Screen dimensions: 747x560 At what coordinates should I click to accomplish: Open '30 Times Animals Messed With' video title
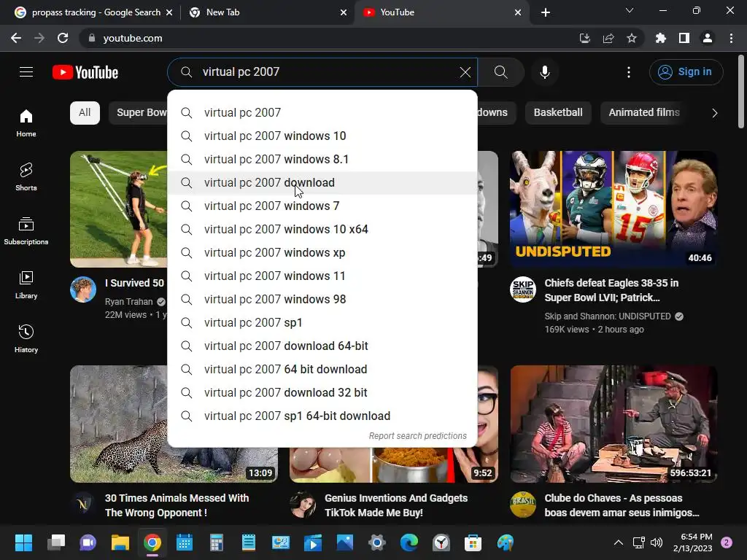click(x=177, y=505)
